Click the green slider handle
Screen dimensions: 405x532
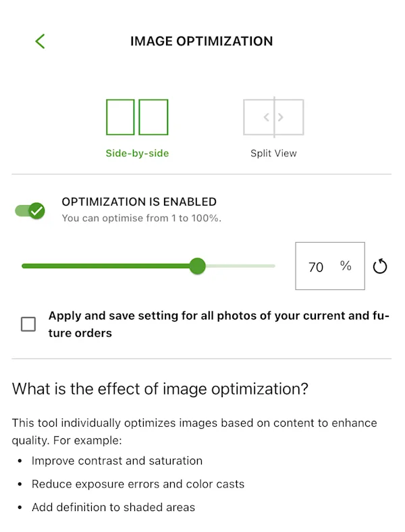[197, 266]
